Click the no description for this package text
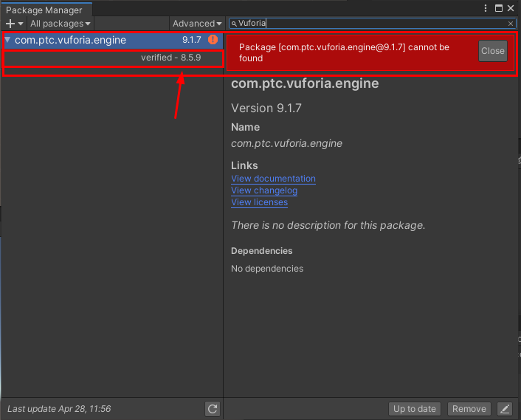521x420 pixels. 328,225
